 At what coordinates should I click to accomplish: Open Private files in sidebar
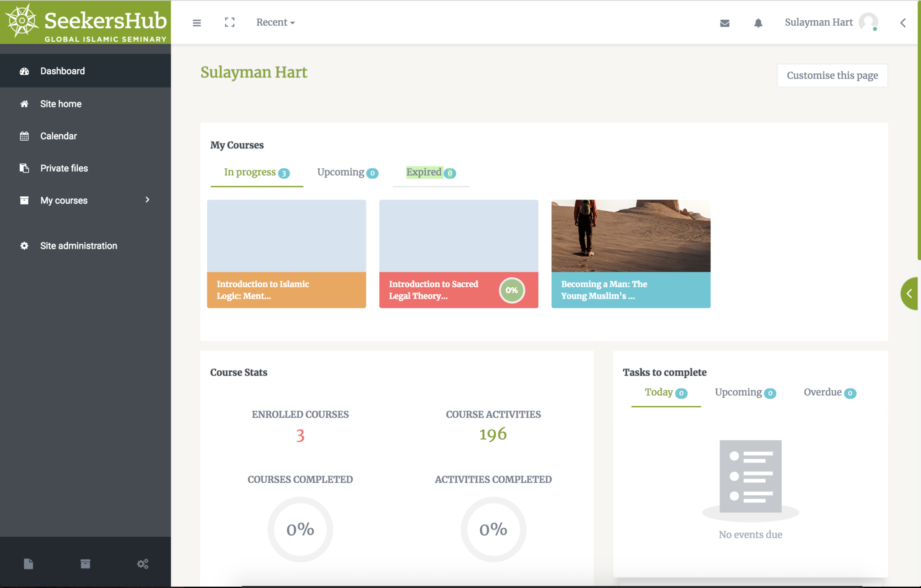tap(85, 168)
